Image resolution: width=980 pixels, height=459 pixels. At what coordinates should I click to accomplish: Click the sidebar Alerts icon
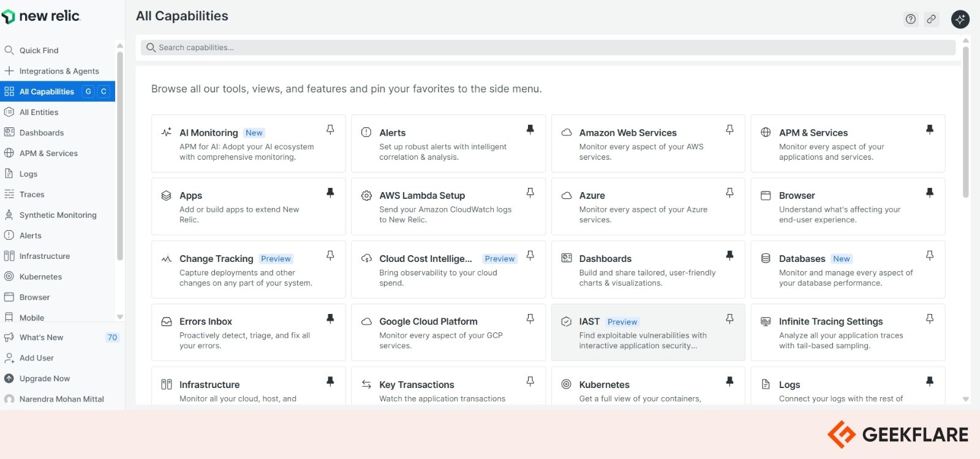click(x=9, y=235)
